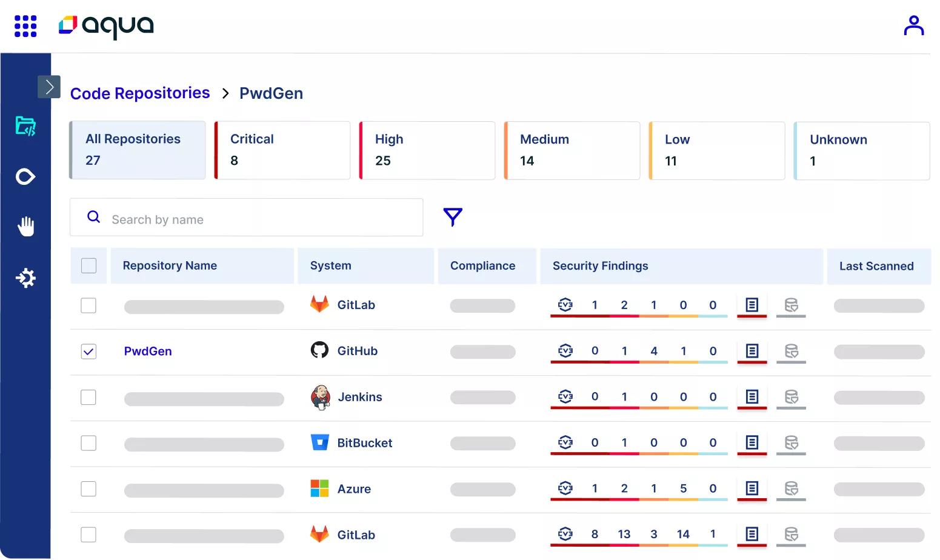Switch to the All Repositories card

[137, 150]
